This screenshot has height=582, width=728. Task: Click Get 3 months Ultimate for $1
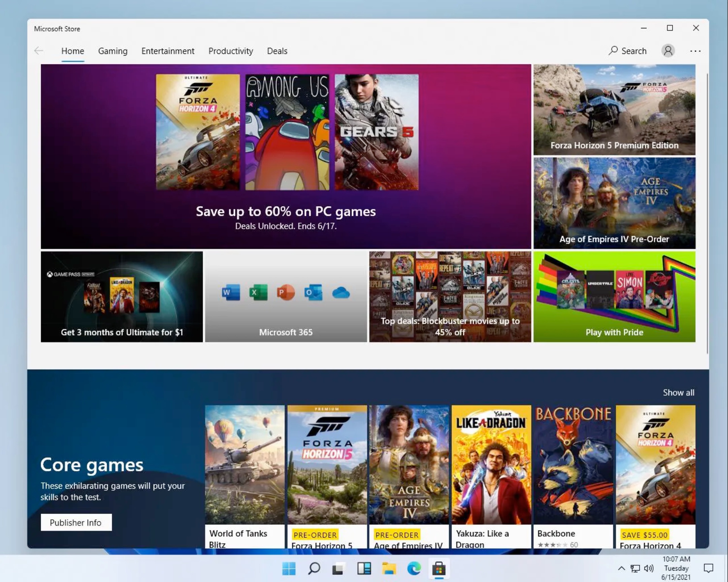(122, 296)
